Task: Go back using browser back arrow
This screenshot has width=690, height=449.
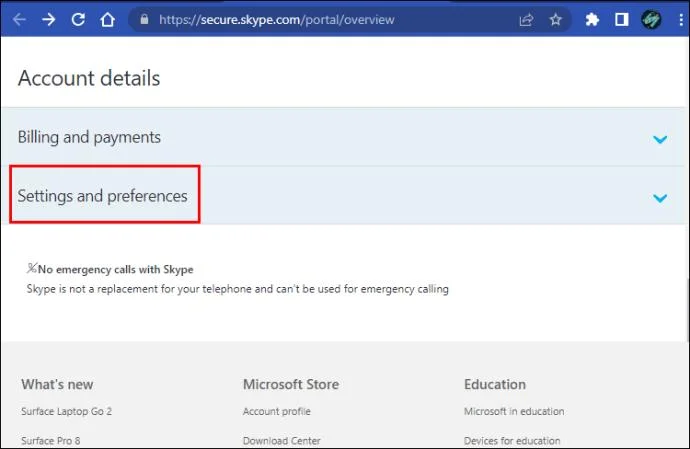Action: [19, 19]
